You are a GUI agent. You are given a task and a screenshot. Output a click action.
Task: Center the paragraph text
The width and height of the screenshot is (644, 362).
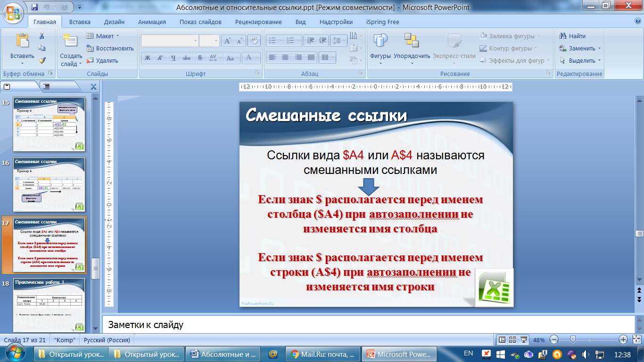coord(285,58)
